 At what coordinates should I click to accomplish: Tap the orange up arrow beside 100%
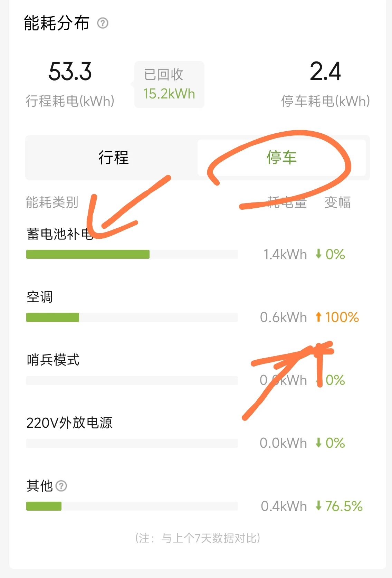(318, 317)
